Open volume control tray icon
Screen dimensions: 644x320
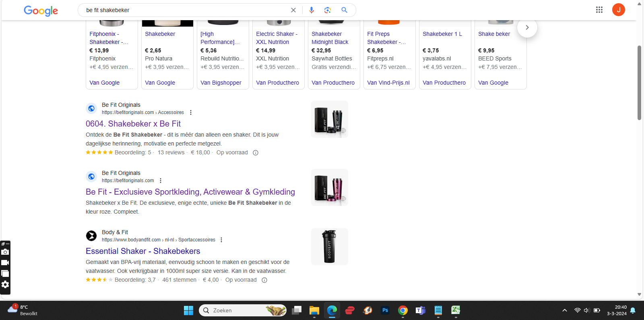click(x=586, y=310)
